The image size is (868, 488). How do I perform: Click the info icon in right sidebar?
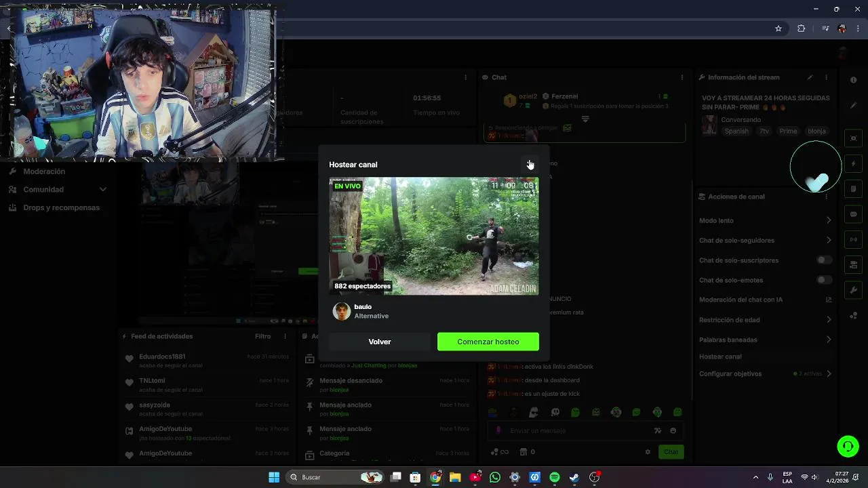[853, 80]
